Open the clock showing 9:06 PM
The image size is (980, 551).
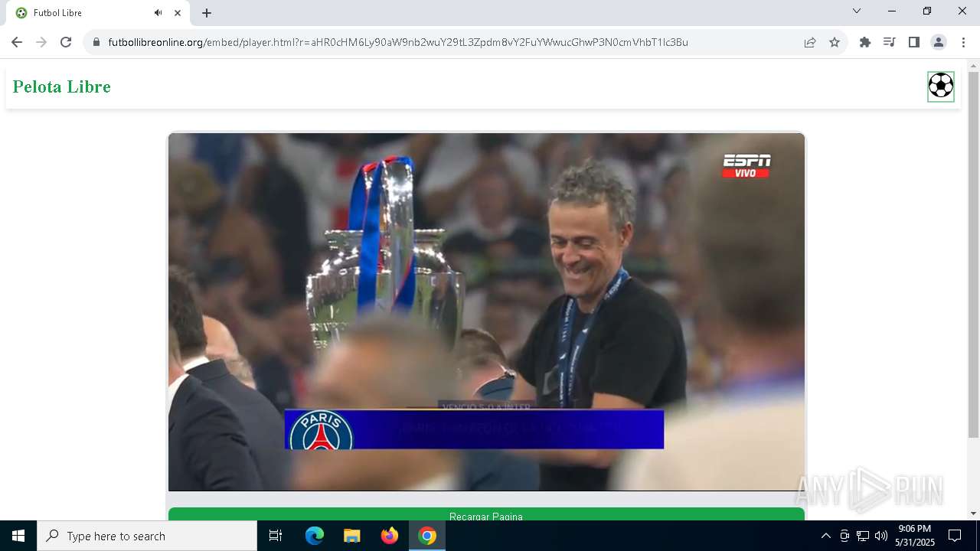[915, 536]
